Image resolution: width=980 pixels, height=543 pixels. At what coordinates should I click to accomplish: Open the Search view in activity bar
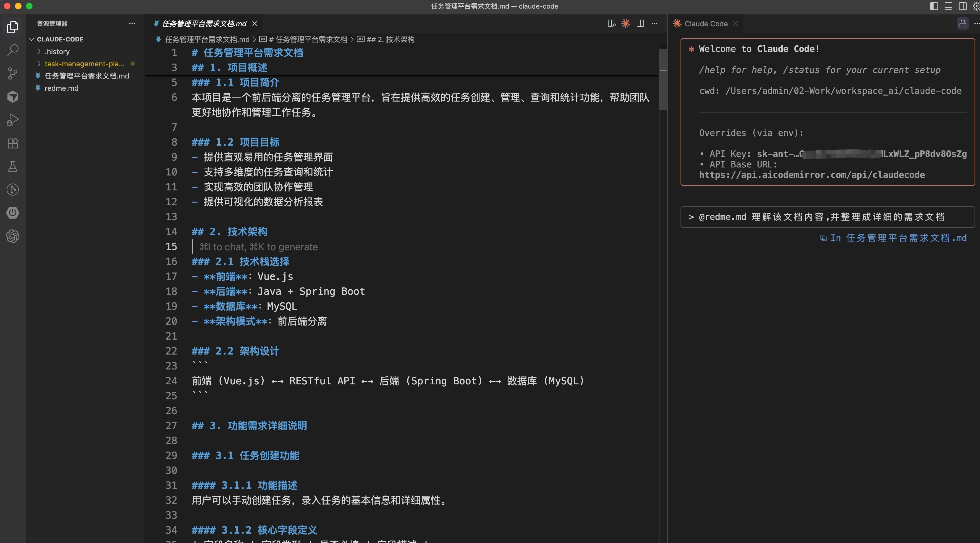pyautogui.click(x=12, y=50)
